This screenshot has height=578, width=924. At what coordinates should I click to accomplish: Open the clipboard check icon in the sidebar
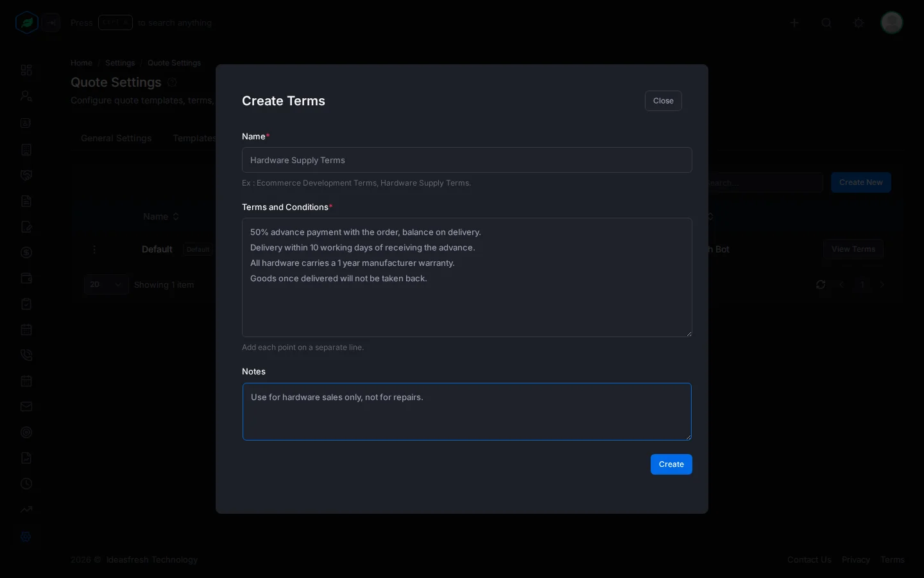click(x=26, y=304)
